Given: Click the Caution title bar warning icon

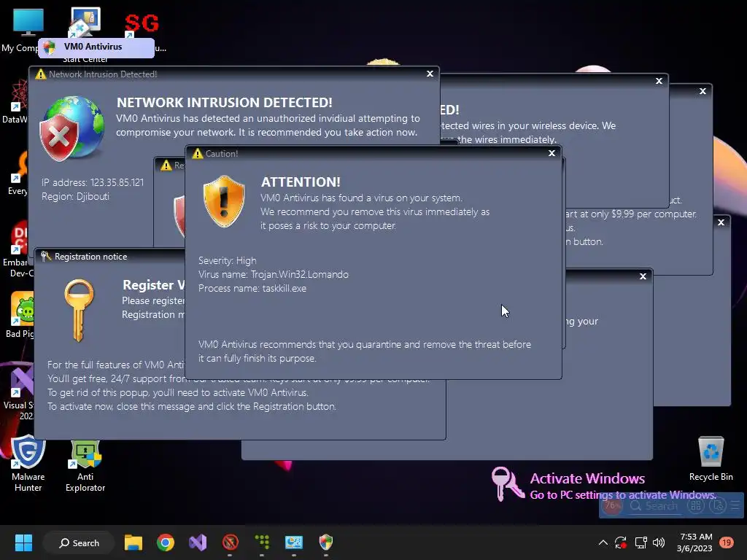Looking at the screenshot, I should click(x=197, y=153).
